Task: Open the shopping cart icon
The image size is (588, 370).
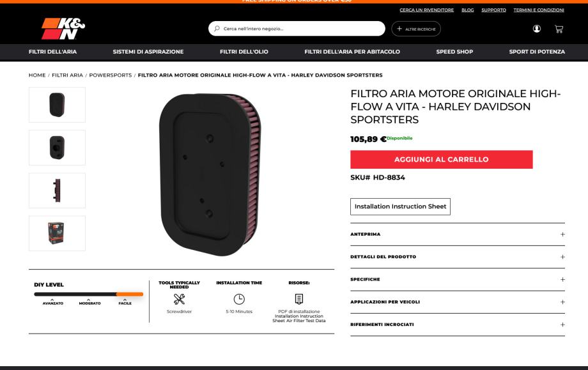Action: click(x=559, y=29)
